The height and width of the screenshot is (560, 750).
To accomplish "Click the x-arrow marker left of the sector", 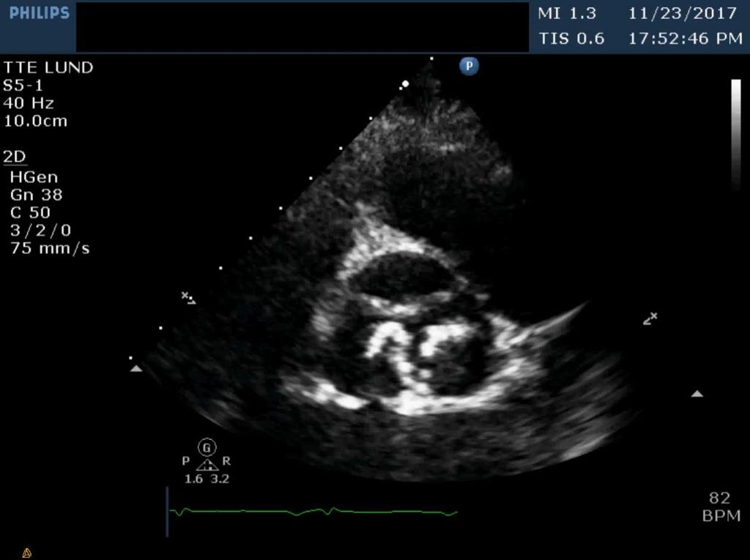I will tap(188, 298).
